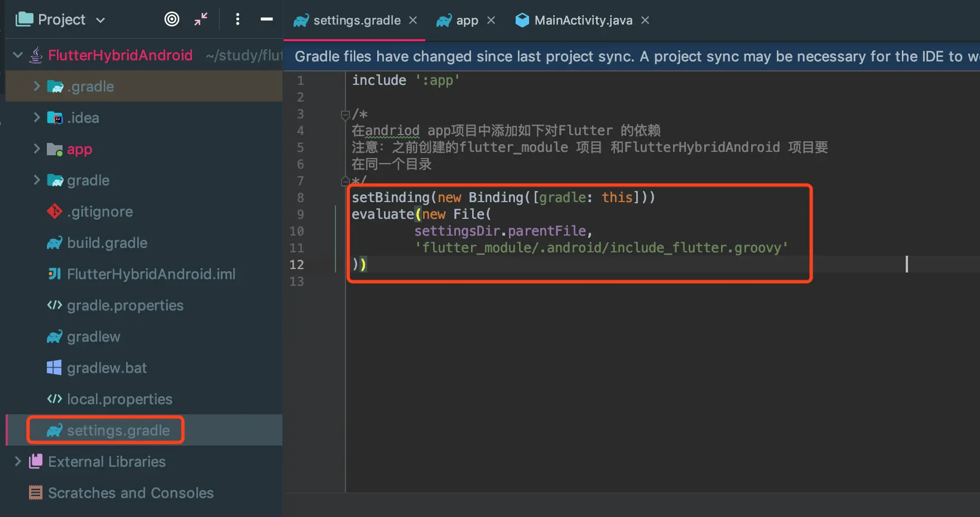980x517 pixels.
Task: Select the gradle folder icon
Action: (x=55, y=180)
